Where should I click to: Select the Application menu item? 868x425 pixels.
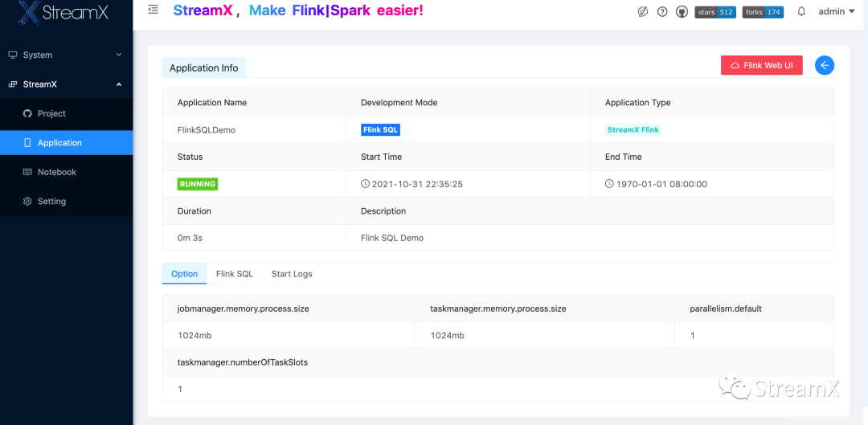click(67, 143)
